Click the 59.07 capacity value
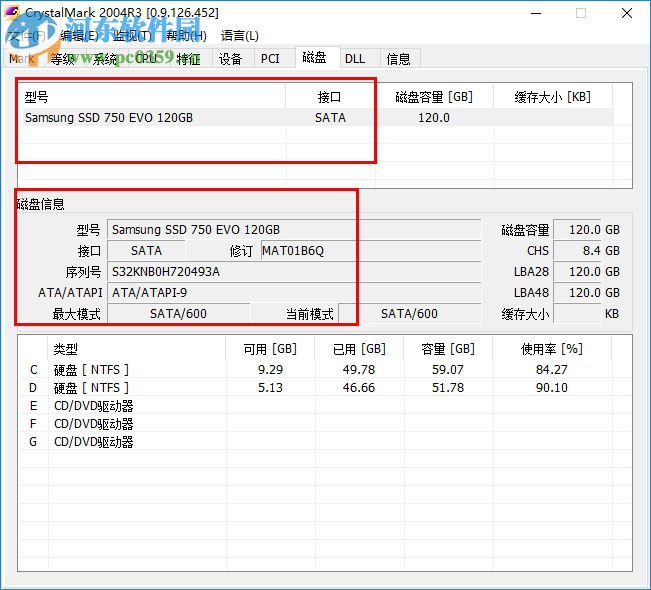The image size is (651, 590). coord(448,370)
